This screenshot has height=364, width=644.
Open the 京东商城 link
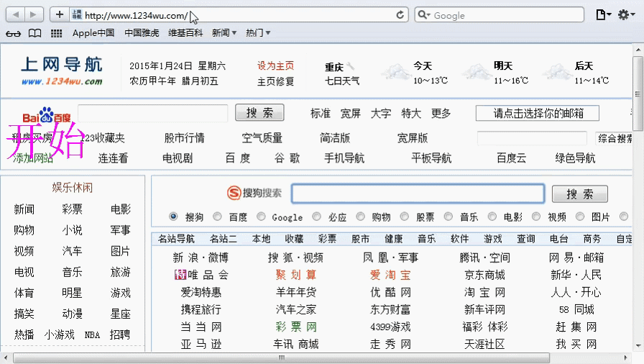484,275
